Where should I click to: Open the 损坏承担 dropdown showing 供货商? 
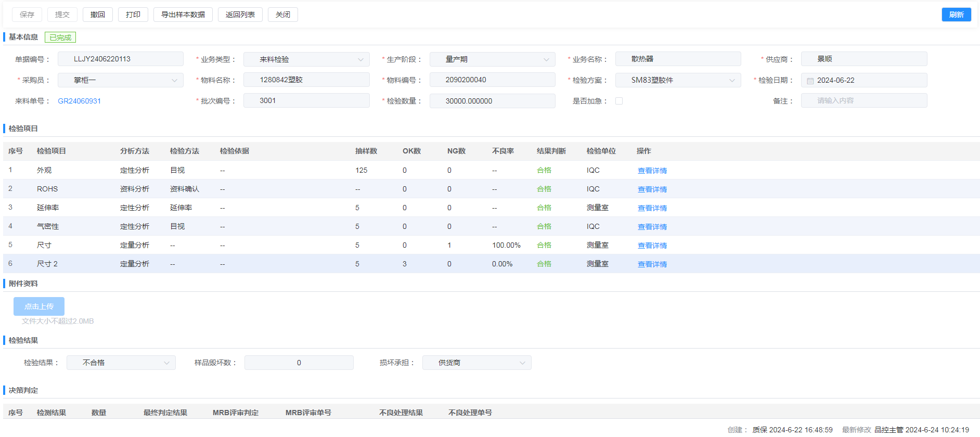tap(476, 363)
